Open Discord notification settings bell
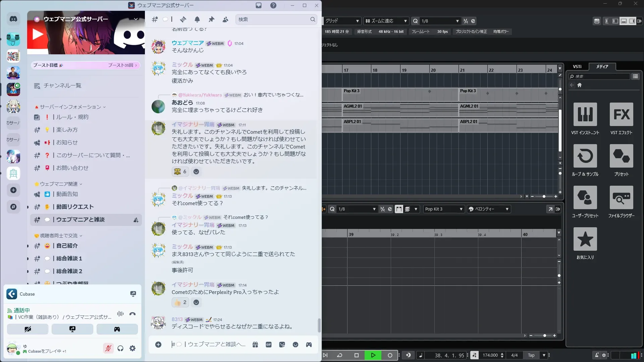Viewport: 644px width, 362px height. pos(197,19)
